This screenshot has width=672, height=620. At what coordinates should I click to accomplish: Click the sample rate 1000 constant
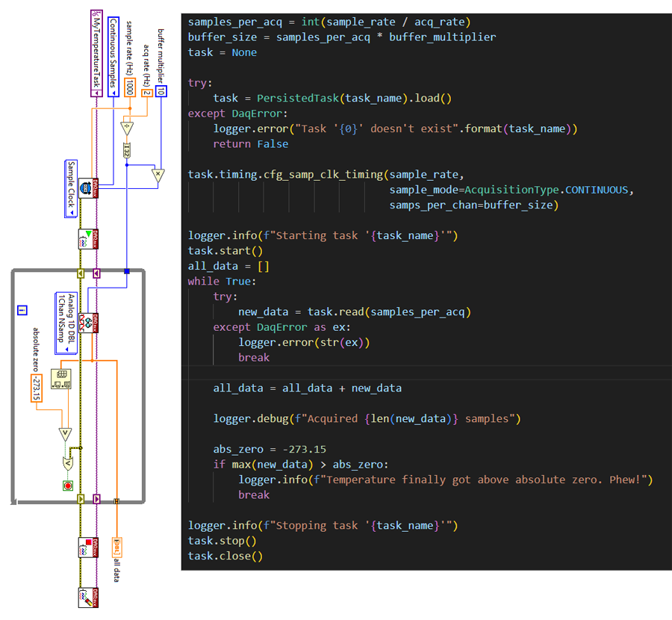(130, 89)
